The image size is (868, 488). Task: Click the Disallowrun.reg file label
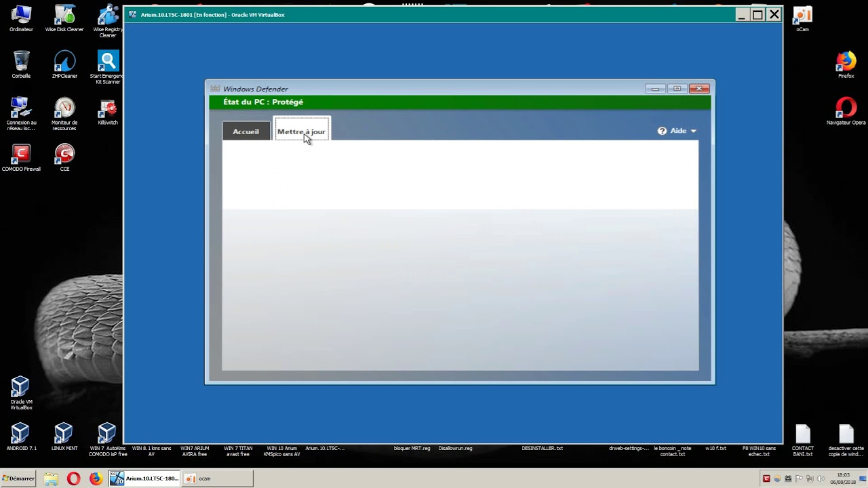click(x=455, y=448)
